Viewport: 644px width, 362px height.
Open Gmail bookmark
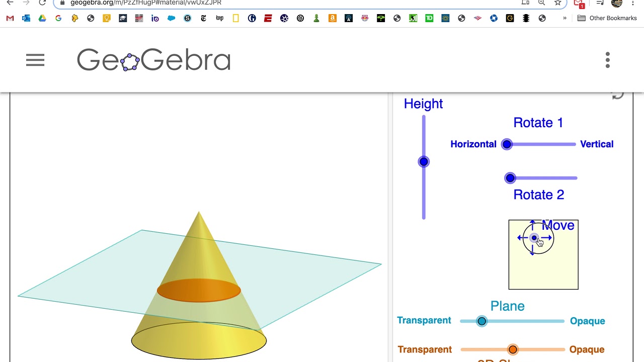coord(10,18)
